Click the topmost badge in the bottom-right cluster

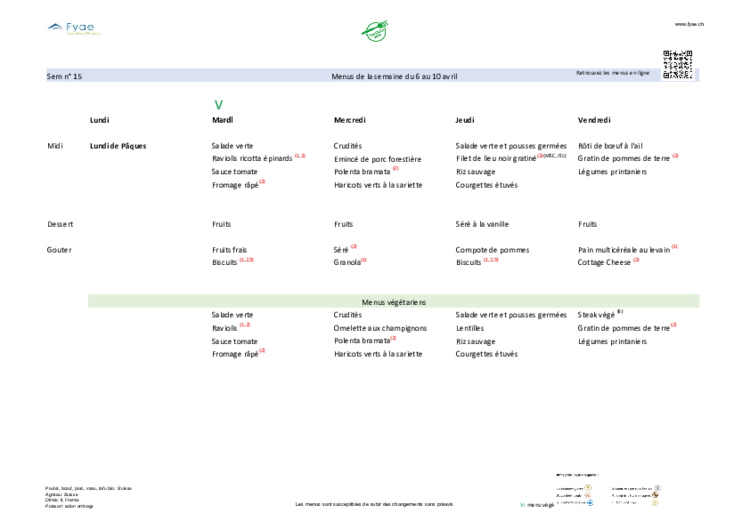658,488
